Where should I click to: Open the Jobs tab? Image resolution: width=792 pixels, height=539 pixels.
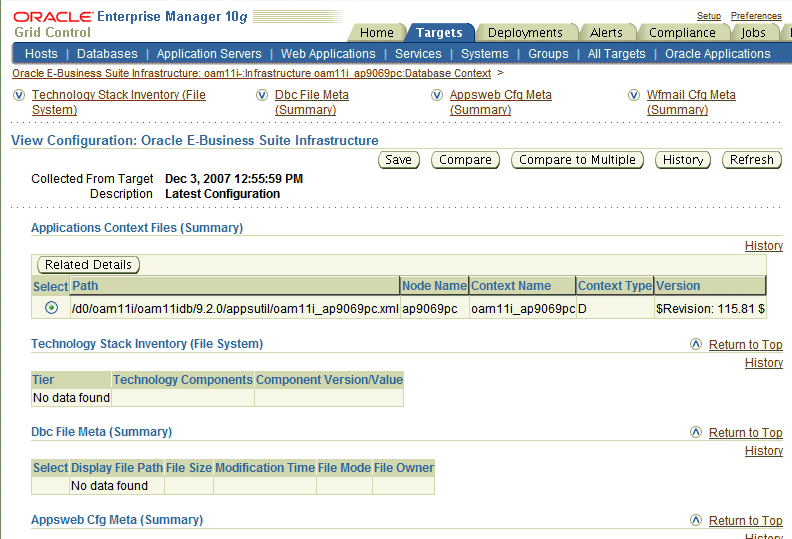click(x=753, y=33)
